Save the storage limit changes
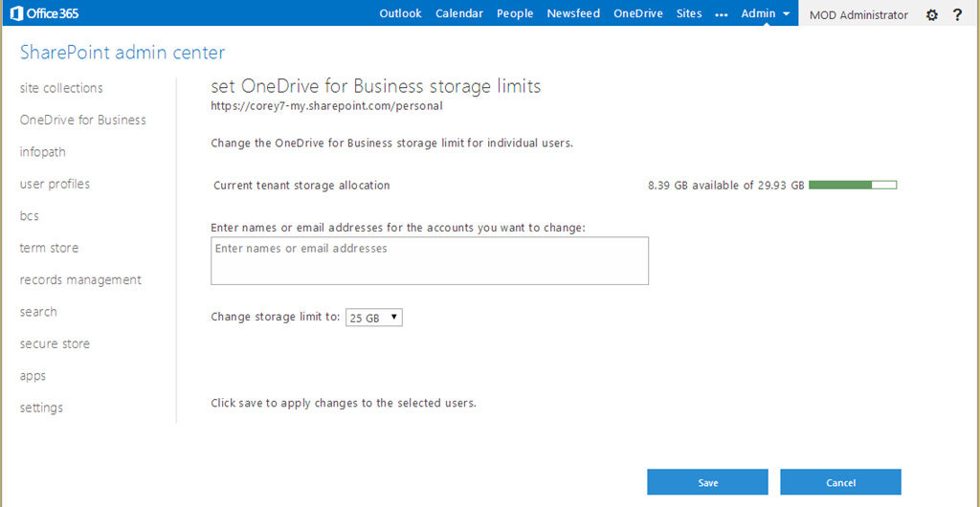The image size is (980, 507). click(707, 483)
